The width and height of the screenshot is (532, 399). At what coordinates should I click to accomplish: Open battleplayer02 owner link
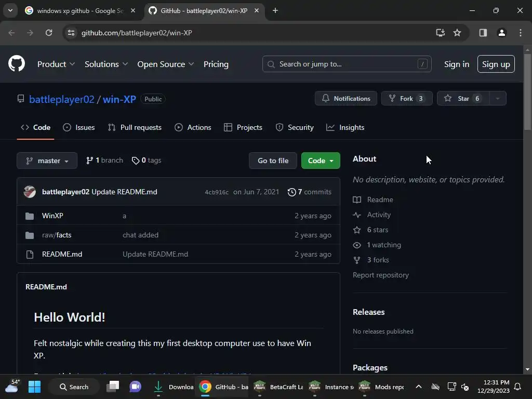(62, 99)
